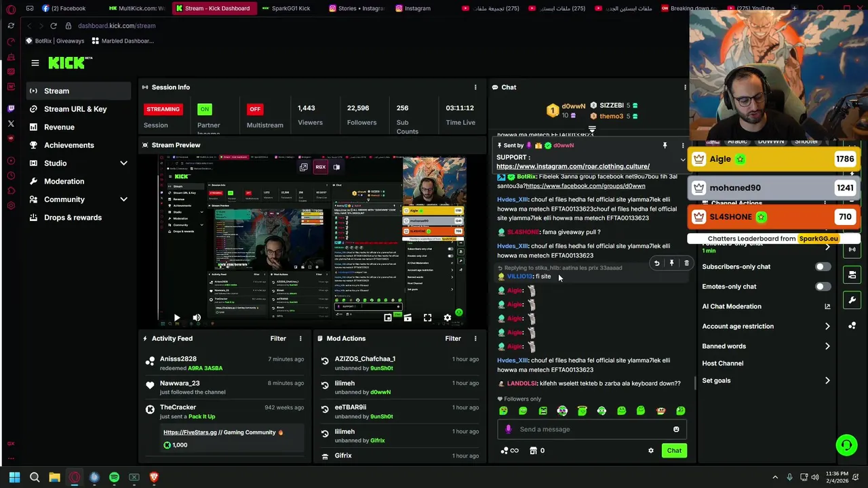Open Chat panel three-dot options
Viewport: 868px width, 488px height.
click(x=685, y=87)
